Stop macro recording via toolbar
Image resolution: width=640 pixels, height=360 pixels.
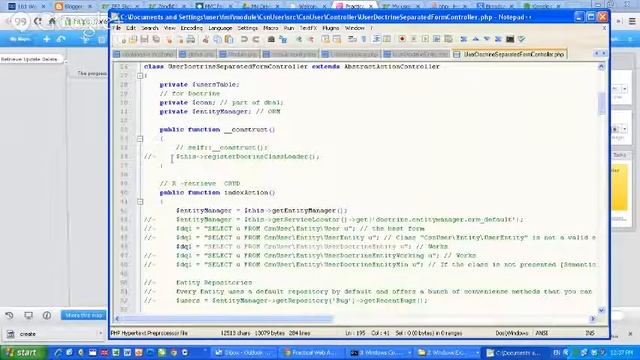(x=413, y=39)
